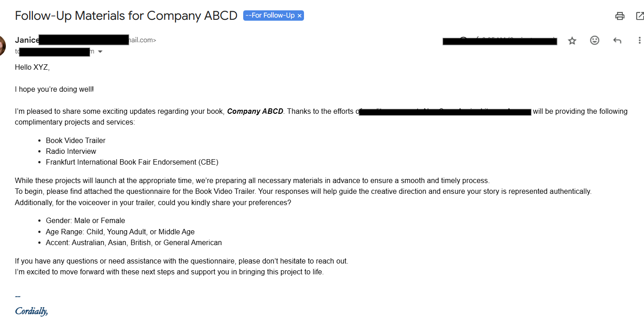Click the --For Follow-Up label chip
644x322 pixels.
tap(270, 15)
